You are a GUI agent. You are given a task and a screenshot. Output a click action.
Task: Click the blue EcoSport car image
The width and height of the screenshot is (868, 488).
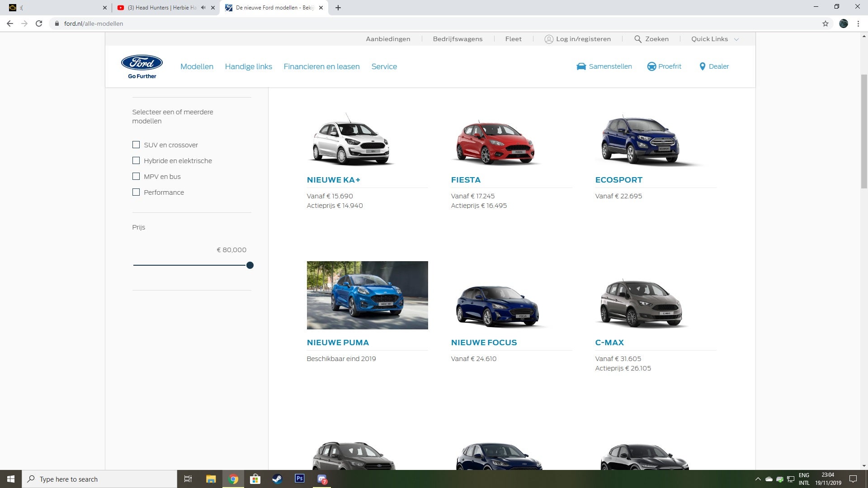point(641,140)
